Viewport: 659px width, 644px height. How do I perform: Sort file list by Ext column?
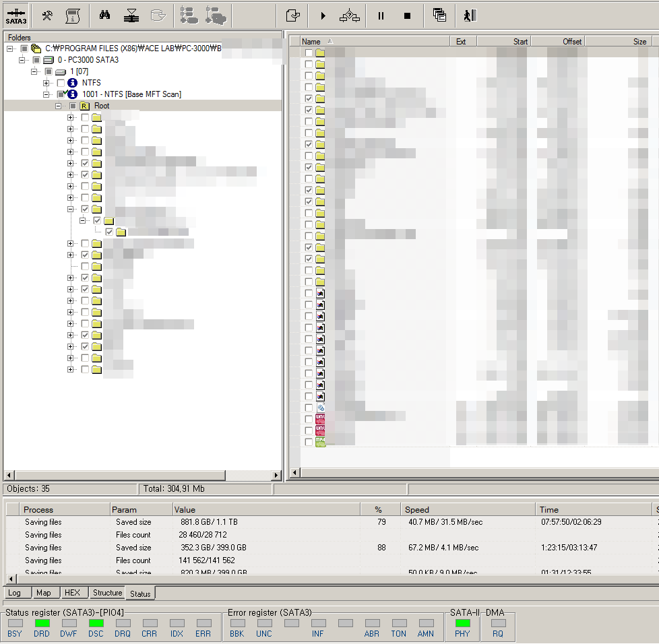click(464, 42)
